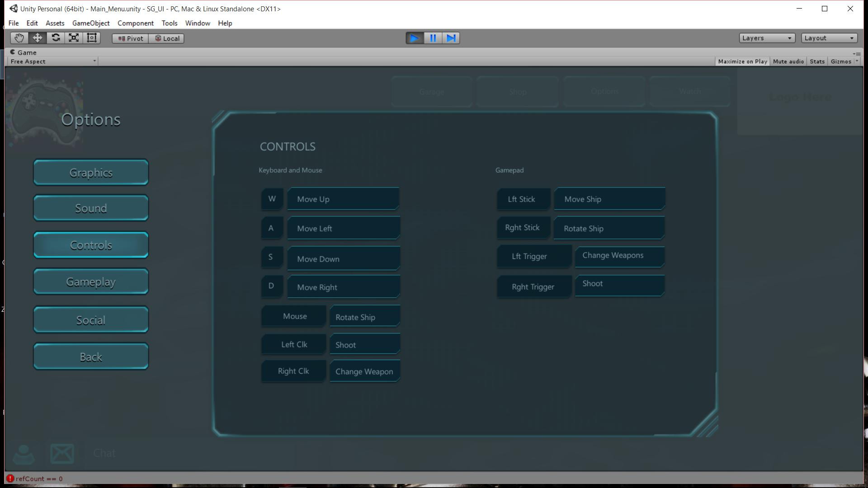The height and width of the screenshot is (488, 868).
Task: Toggle Maximize on Play
Action: tap(742, 61)
